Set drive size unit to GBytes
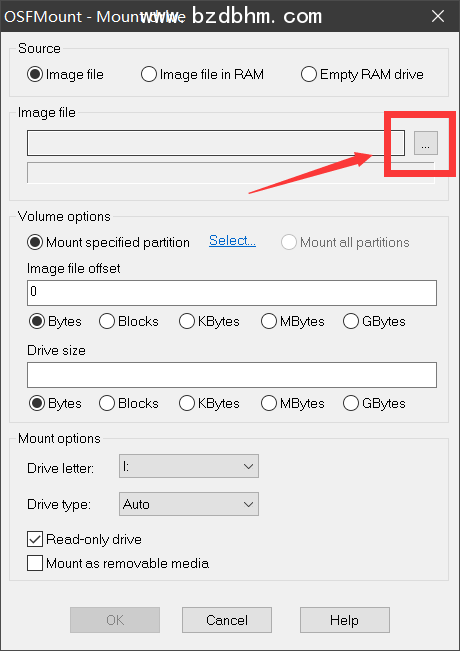This screenshot has width=460, height=651. point(374,403)
